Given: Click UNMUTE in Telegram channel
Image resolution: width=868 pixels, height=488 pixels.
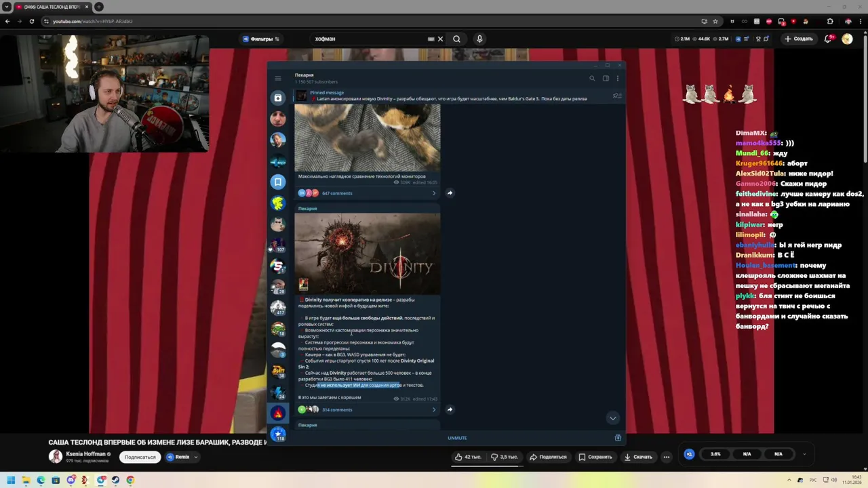Looking at the screenshot, I should click(457, 438).
